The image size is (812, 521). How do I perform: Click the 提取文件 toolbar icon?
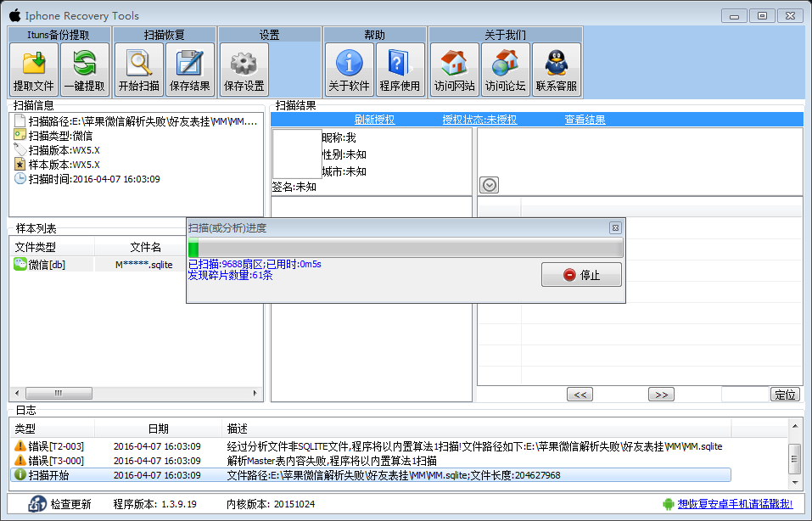click(x=34, y=70)
